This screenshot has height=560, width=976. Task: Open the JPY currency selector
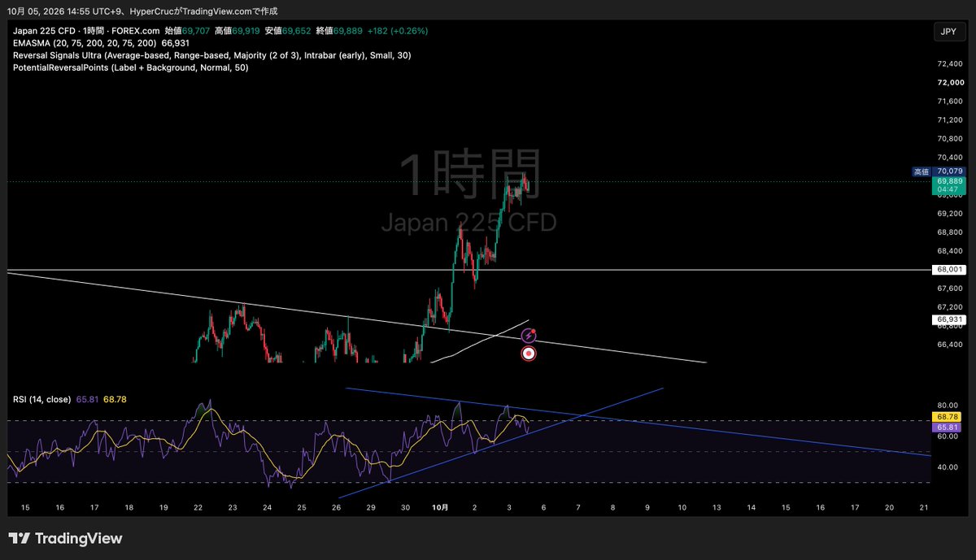(948, 33)
